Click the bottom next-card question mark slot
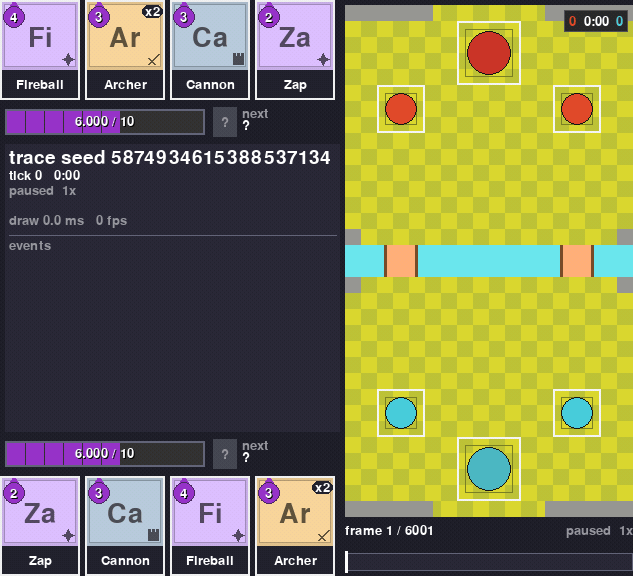This screenshot has width=633, height=576. click(x=225, y=454)
